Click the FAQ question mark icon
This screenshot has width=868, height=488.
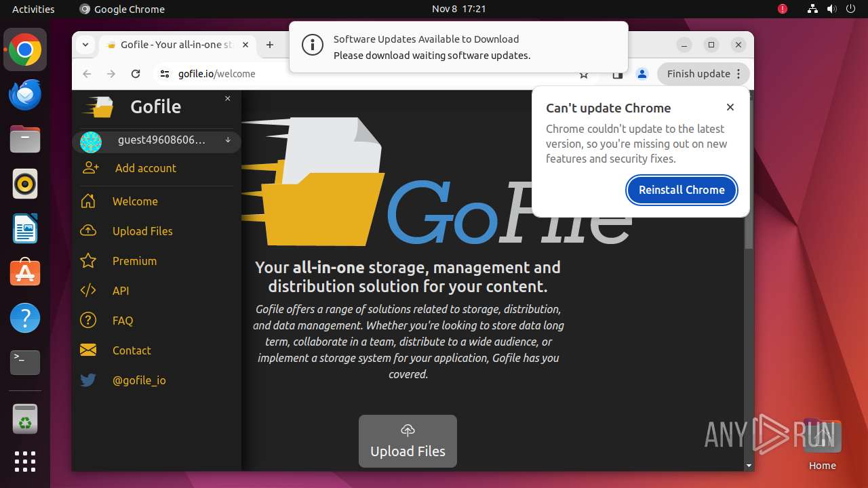(88, 321)
